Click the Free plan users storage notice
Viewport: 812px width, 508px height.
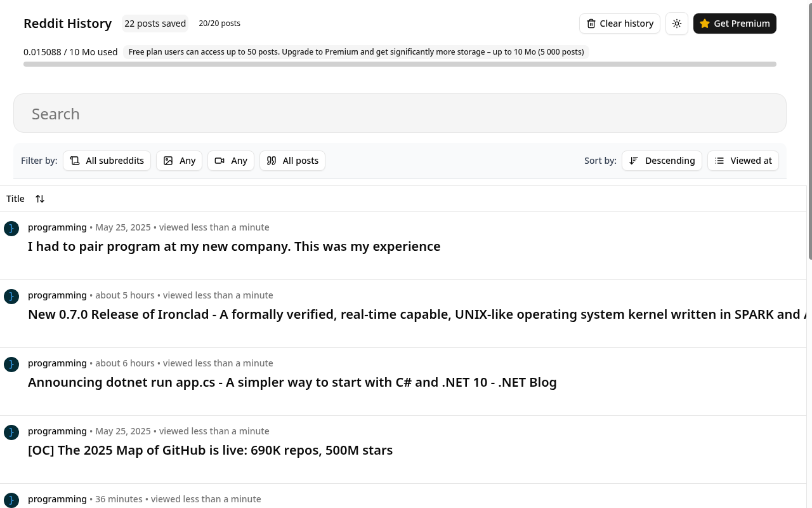[356, 52]
